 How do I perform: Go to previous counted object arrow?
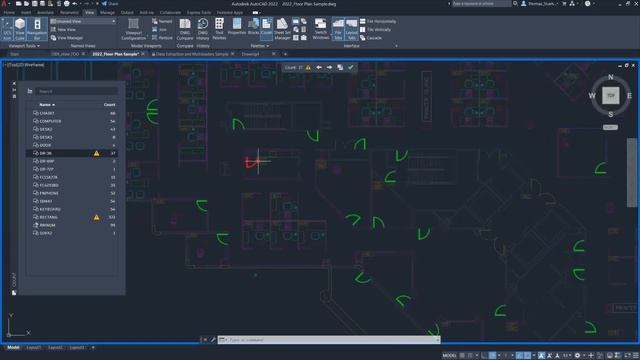319,67
